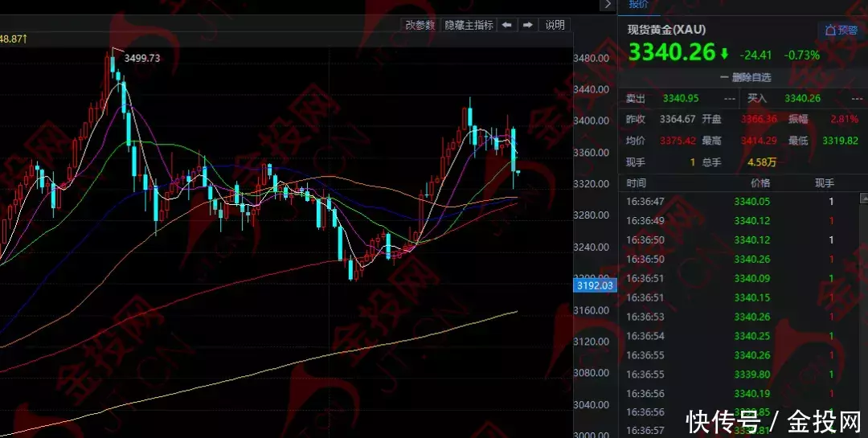Toggle 隐藏主指标 to hide main indicator

(469, 25)
